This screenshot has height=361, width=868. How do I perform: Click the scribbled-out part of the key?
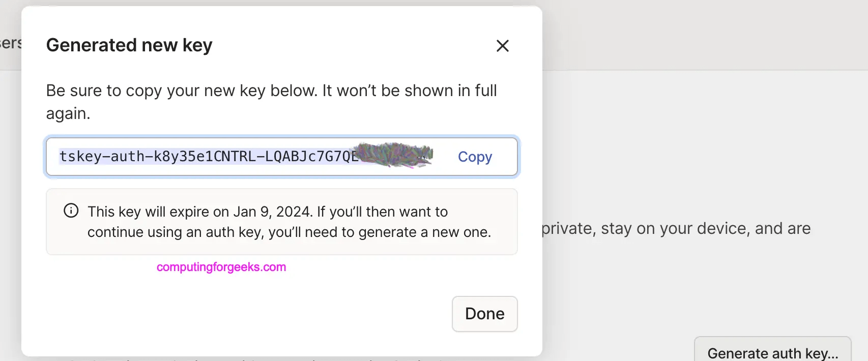(395, 155)
